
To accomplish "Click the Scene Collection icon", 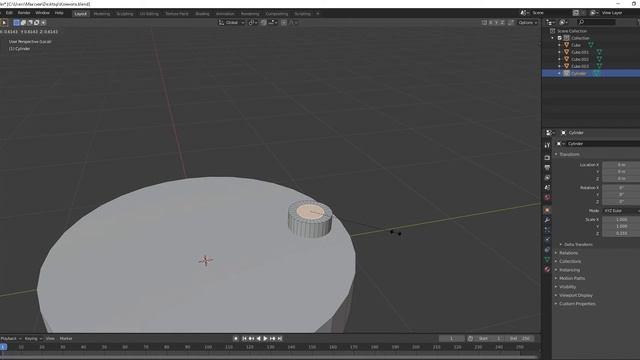I will pos(553,31).
